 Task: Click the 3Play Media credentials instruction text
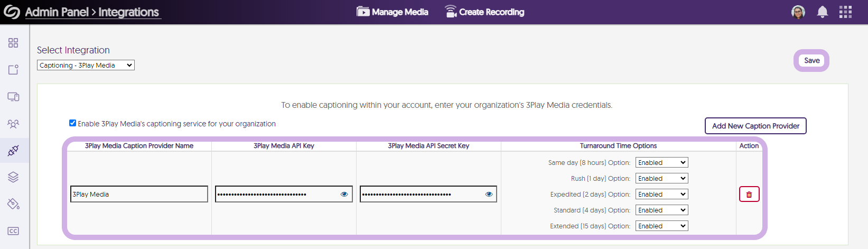(446, 105)
